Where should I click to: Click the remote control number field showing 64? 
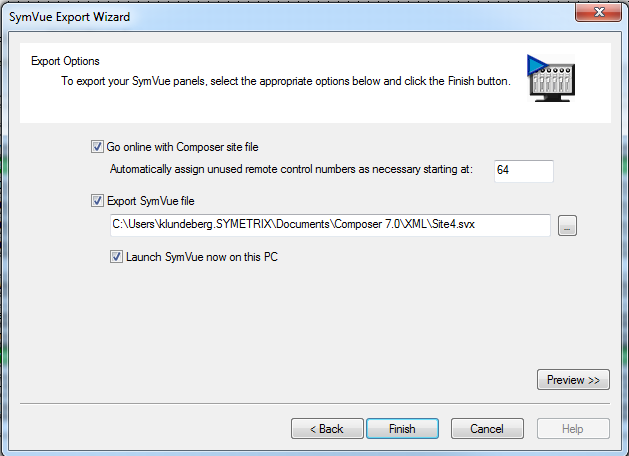(523, 171)
